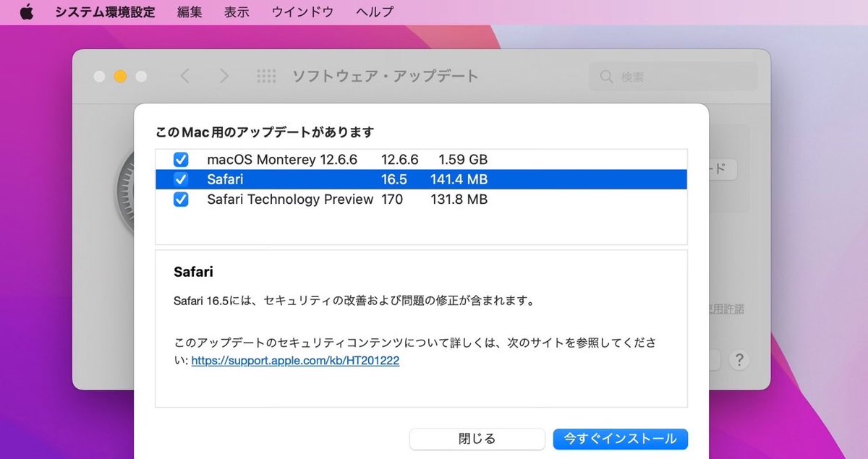Click version 170 of Technology Preview
This screenshot has height=459, width=868.
[392, 200]
